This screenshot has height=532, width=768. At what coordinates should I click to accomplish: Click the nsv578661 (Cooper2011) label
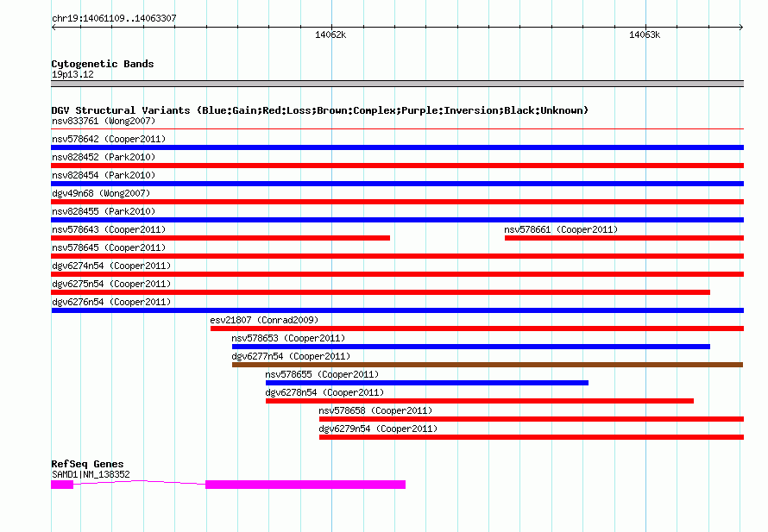tap(561, 229)
